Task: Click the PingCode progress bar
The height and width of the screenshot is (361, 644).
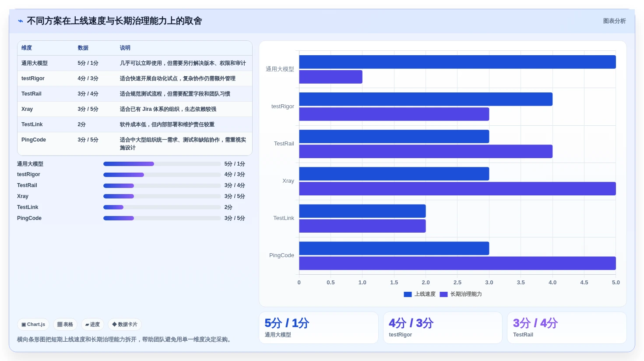Action: (x=162, y=218)
